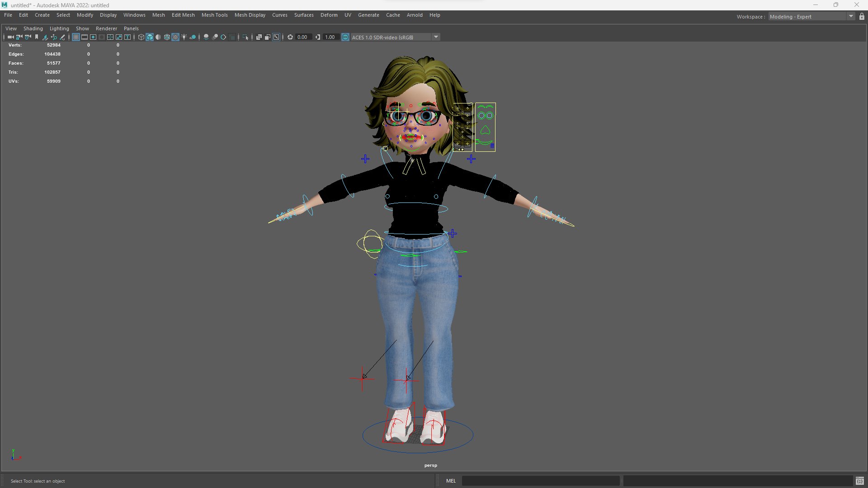Click the Shadows icon
868x488 pixels.
pyautogui.click(x=193, y=37)
